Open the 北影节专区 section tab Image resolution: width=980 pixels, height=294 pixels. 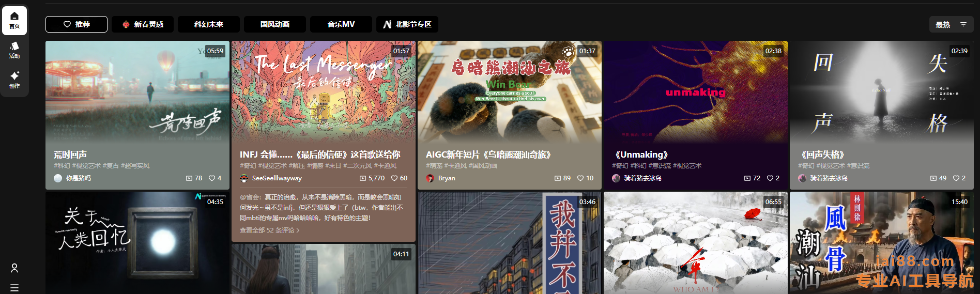pyautogui.click(x=407, y=24)
